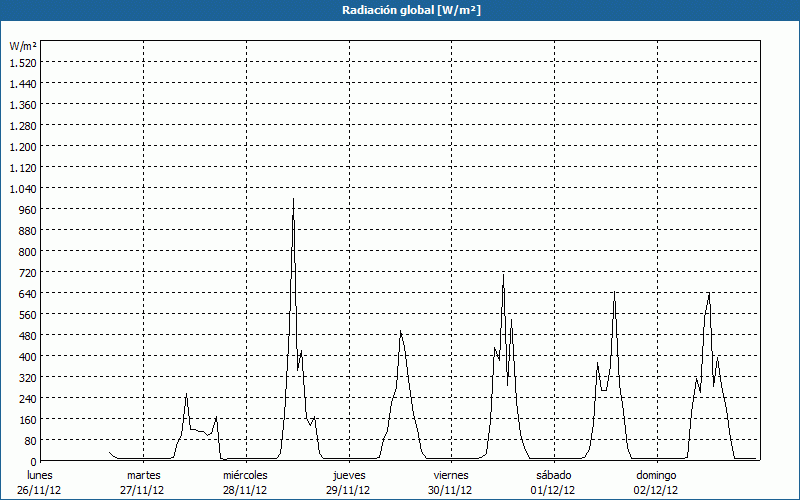The image size is (800, 500).
Task: Click the 'martes' day label
Action: coord(144,475)
